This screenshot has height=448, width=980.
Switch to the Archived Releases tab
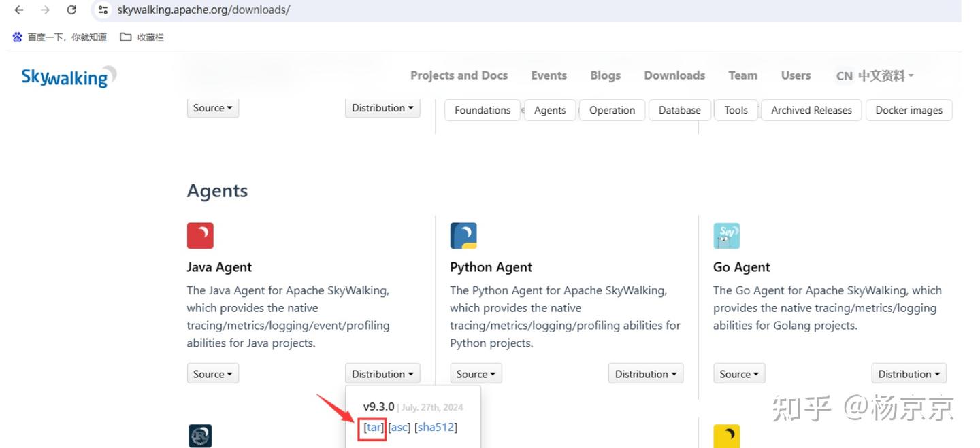pyautogui.click(x=811, y=110)
